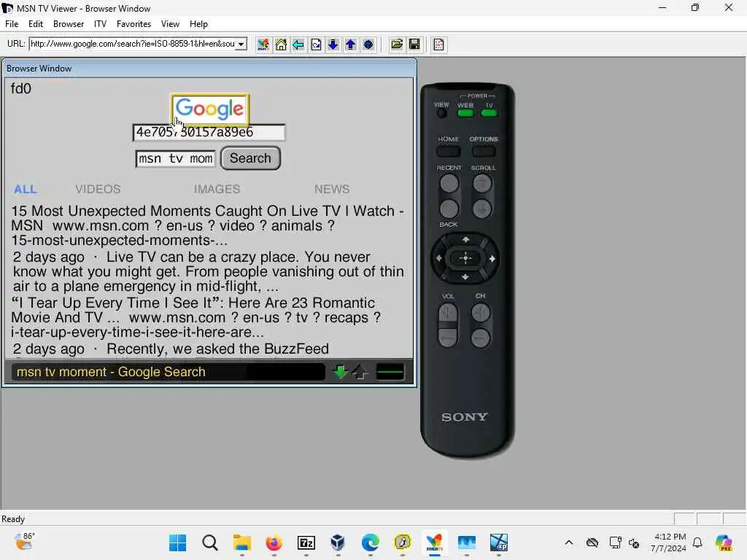The width and height of the screenshot is (747, 560).
Task: Open Firefox from the taskbar
Action: [274, 542]
